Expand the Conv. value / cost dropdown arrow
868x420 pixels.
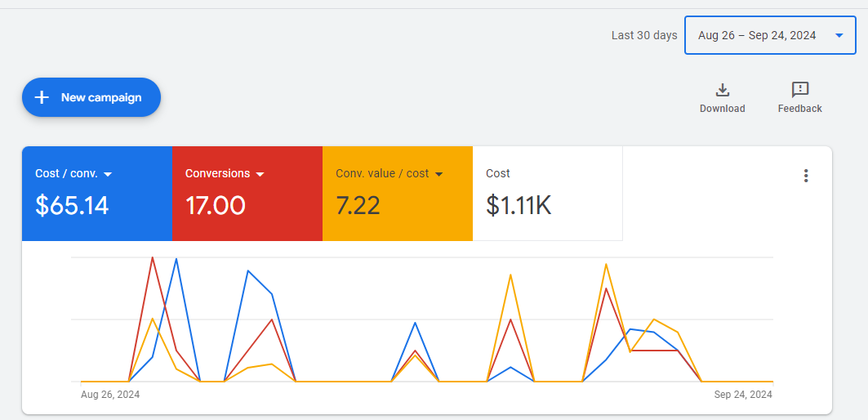(x=438, y=174)
